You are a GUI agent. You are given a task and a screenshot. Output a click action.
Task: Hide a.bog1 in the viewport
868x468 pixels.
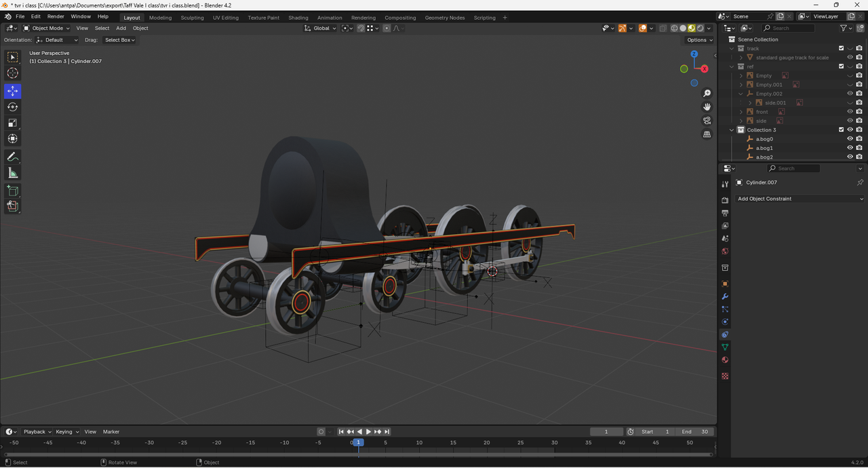pos(850,148)
